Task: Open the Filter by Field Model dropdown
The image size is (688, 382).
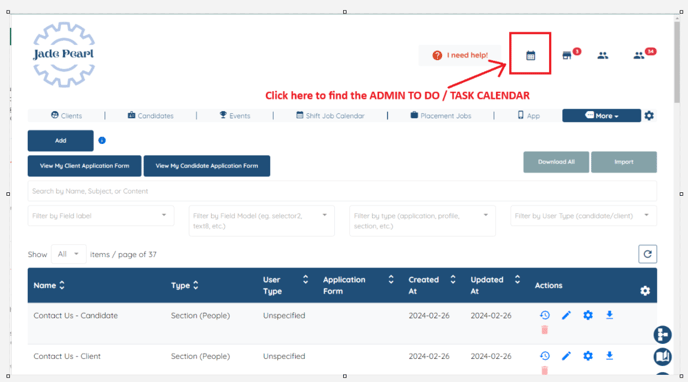Action: (x=262, y=221)
